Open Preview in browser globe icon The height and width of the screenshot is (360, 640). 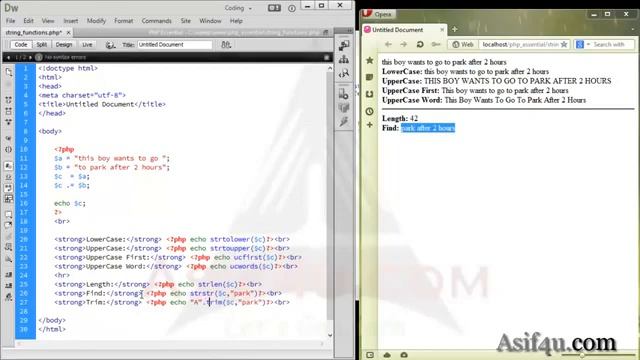coord(110,45)
